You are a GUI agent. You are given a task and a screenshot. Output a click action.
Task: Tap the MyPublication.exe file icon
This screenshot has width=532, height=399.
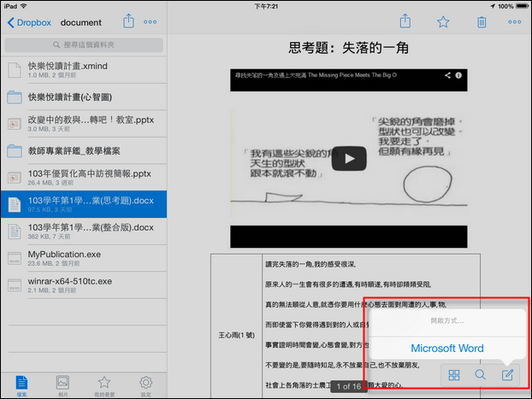pos(15,258)
